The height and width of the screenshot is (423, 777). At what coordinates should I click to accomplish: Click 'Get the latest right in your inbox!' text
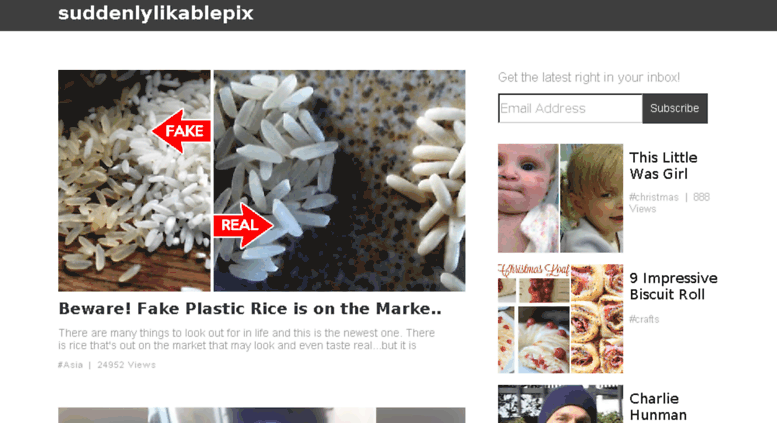coord(589,77)
